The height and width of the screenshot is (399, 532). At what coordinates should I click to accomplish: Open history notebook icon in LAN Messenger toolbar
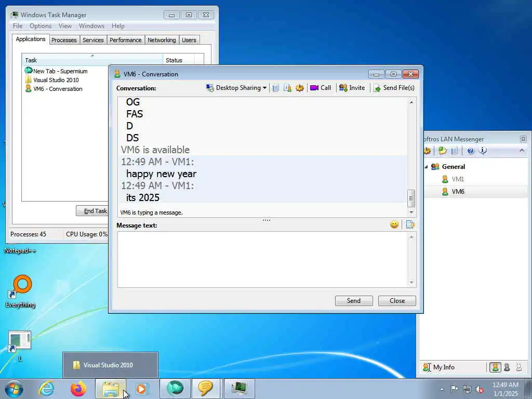[455, 151]
